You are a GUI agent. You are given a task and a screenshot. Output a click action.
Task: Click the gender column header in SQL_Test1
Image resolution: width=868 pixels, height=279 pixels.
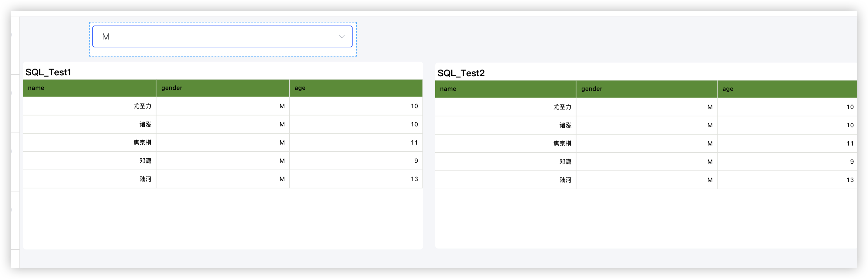pyautogui.click(x=222, y=88)
